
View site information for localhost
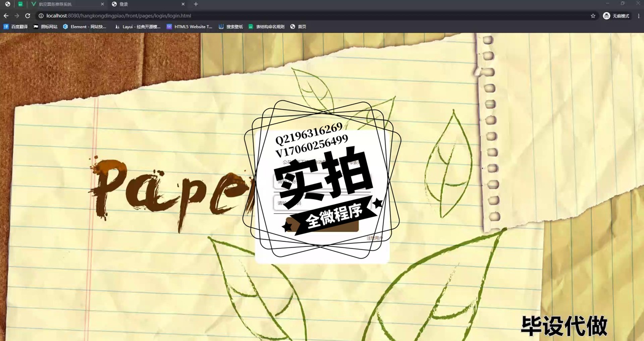[41, 16]
